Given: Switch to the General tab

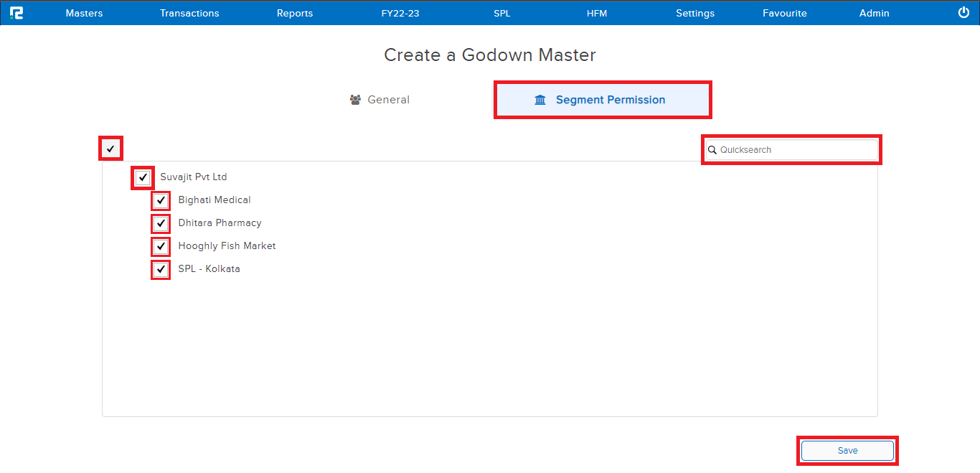Looking at the screenshot, I should [x=380, y=100].
